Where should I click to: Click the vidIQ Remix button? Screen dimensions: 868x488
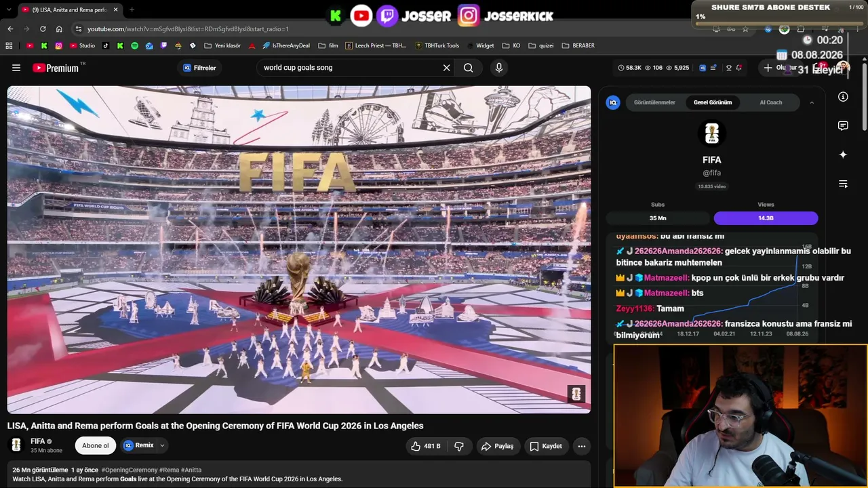(138, 445)
